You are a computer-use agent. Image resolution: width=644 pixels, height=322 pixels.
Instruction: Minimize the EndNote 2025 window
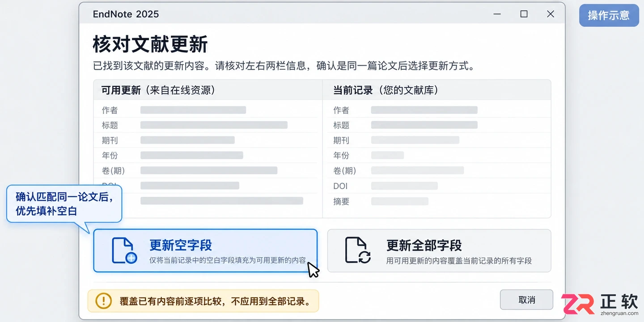497,14
